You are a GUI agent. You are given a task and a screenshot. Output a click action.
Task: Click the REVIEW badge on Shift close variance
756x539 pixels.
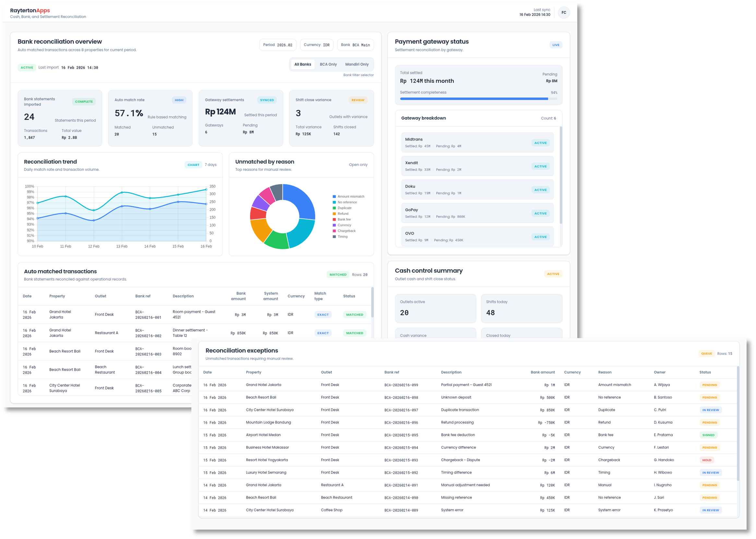[x=358, y=100]
